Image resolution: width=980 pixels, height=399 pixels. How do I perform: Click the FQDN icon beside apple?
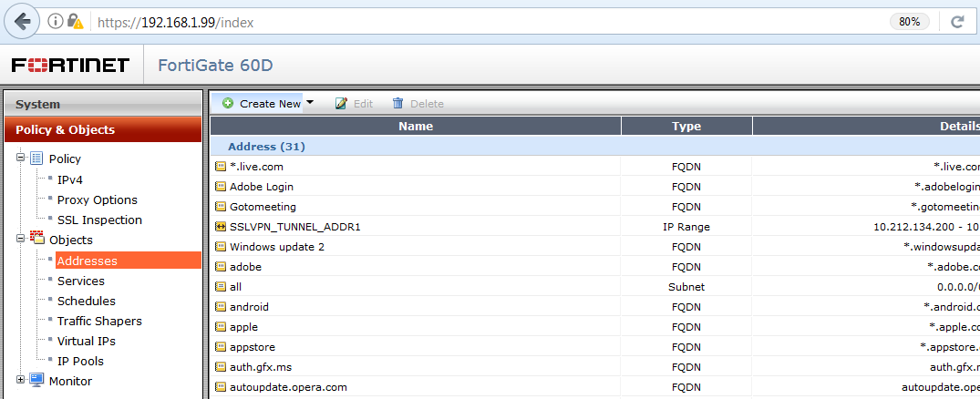click(x=221, y=326)
